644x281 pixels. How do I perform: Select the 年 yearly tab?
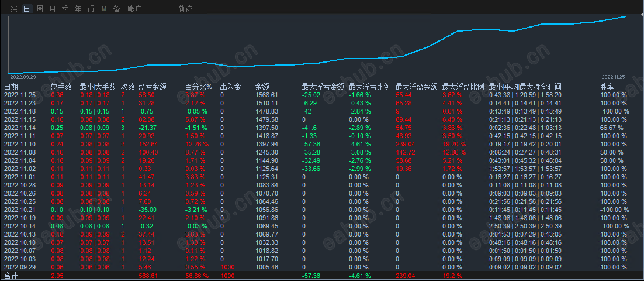(78, 9)
